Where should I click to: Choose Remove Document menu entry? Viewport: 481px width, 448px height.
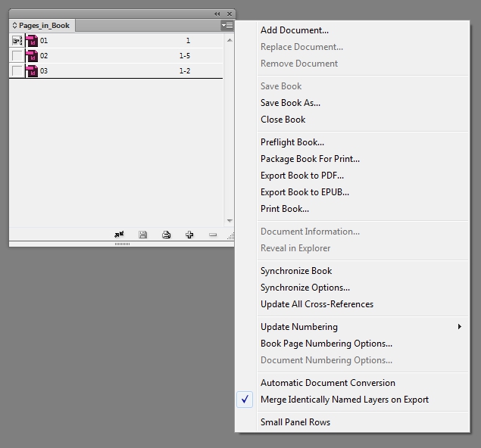(x=299, y=64)
